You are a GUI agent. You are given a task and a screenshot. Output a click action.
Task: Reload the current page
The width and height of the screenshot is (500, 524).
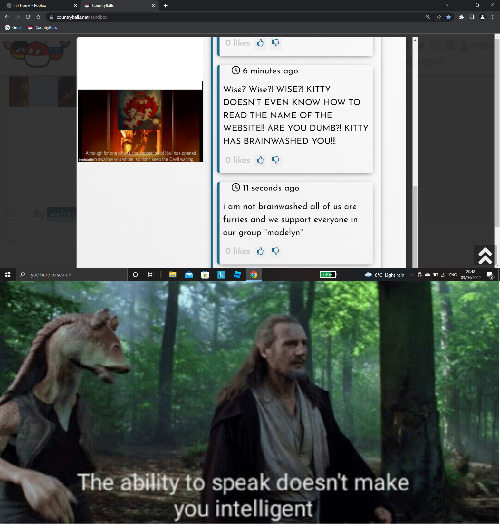[28, 17]
